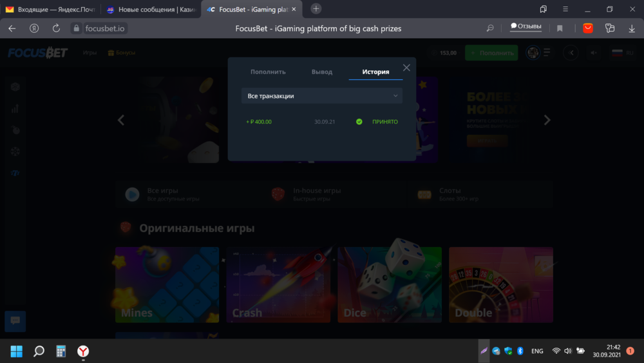Click the +₽400.00 transaction amount

coord(259,122)
